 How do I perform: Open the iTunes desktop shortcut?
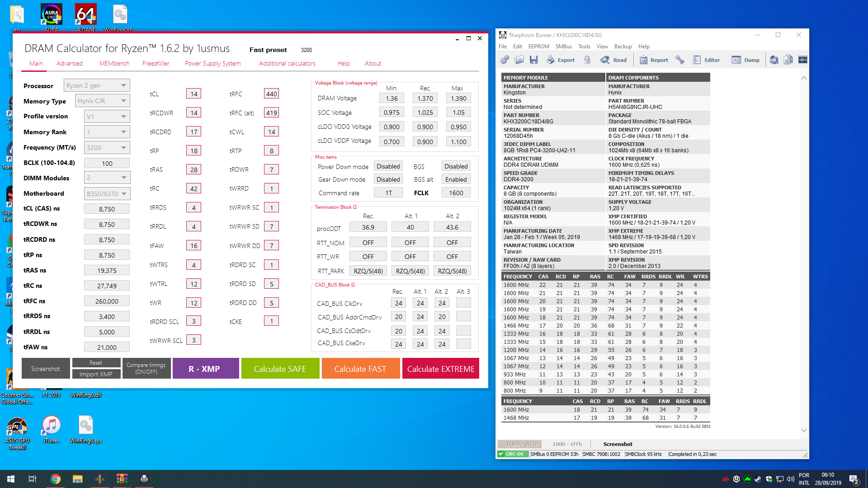coord(51,429)
